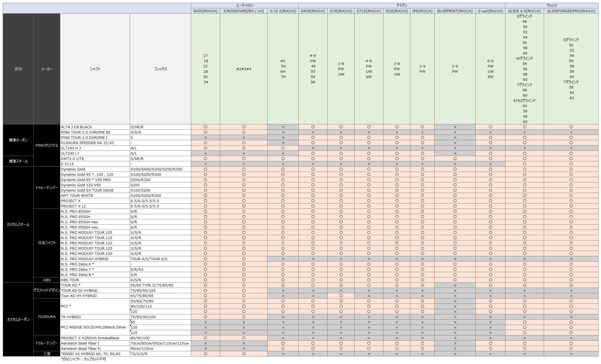Click the X100/S400/S300/S200/R300 flex cell
Viewport: 601px width, 364px height.
(x=161, y=169)
